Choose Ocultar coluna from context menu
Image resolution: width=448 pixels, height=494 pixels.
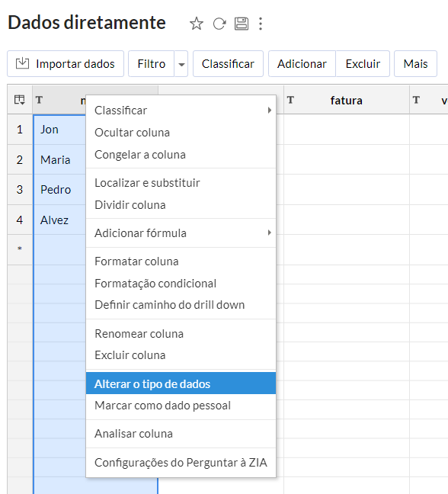[181, 133]
